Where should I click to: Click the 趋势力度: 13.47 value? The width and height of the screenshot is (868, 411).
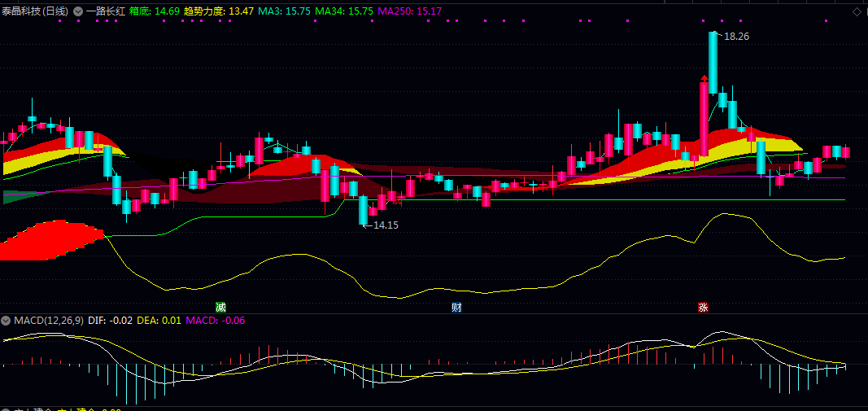[x=219, y=11]
